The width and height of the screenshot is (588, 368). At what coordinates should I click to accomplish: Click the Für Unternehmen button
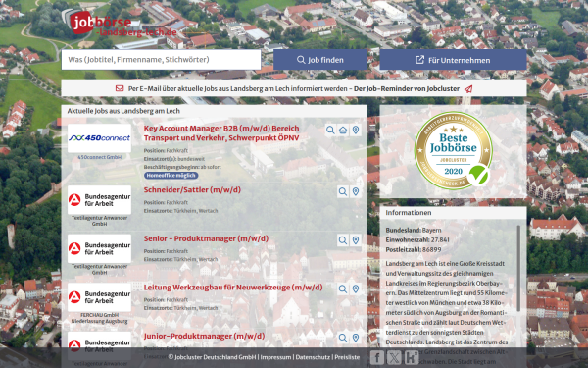453,60
